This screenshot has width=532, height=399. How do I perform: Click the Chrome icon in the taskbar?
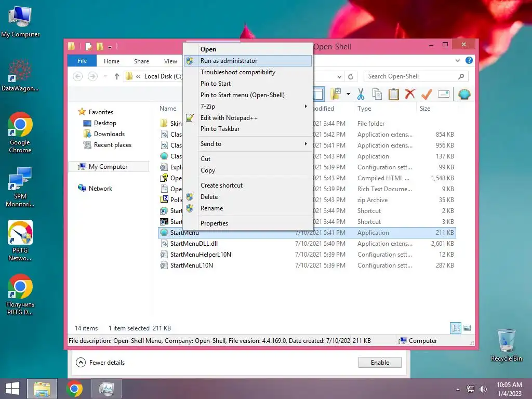74,389
